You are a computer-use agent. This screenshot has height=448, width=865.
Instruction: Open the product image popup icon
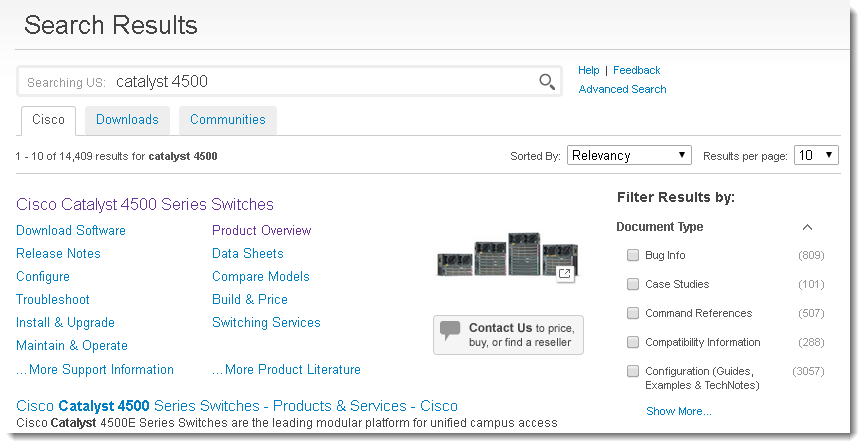pos(565,274)
